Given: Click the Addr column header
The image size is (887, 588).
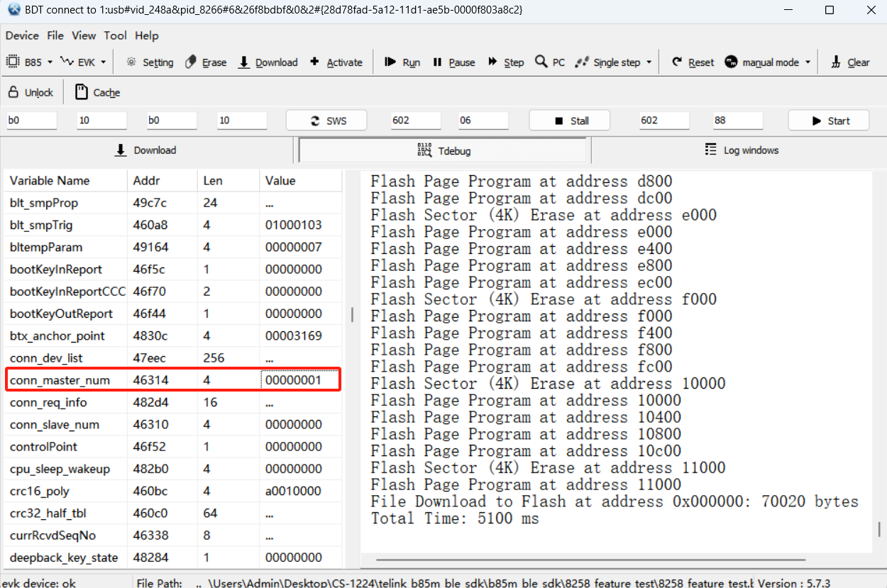Looking at the screenshot, I should pos(162,180).
